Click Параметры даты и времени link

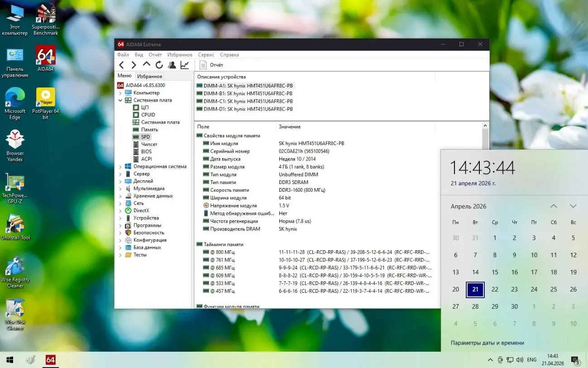click(487, 343)
